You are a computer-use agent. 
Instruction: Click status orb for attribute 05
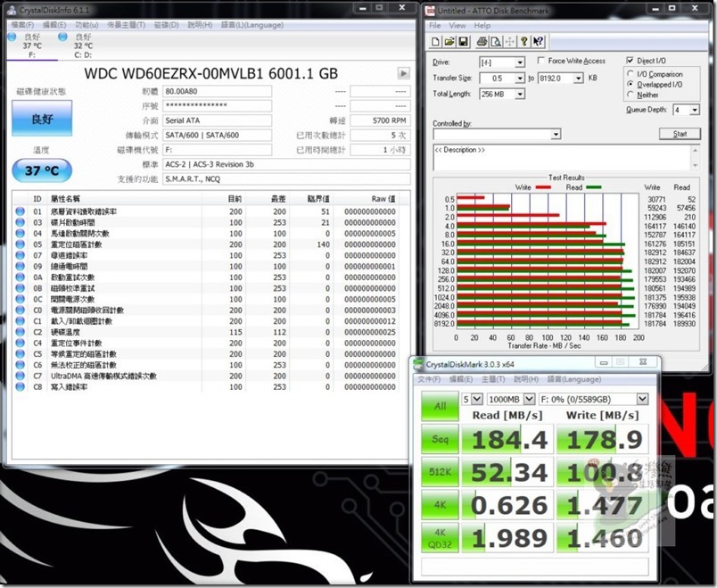click(21, 244)
